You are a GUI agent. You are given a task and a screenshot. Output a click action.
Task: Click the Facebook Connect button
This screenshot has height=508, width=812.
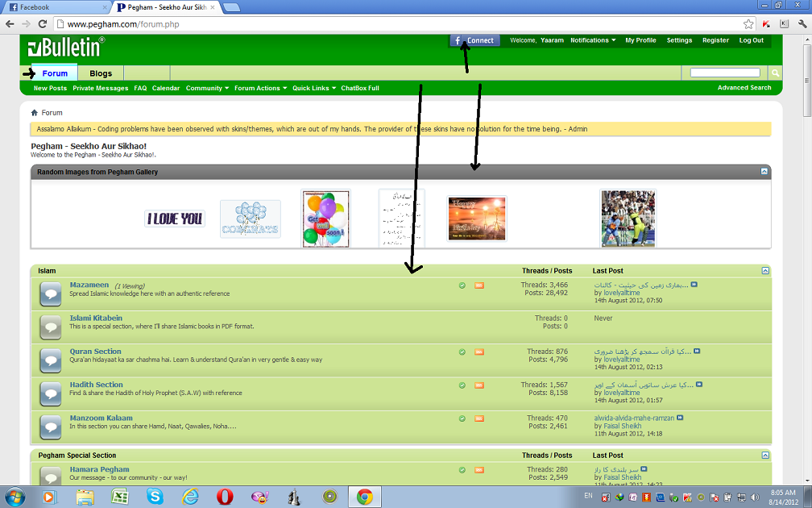pyautogui.click(x=474, y=40)
